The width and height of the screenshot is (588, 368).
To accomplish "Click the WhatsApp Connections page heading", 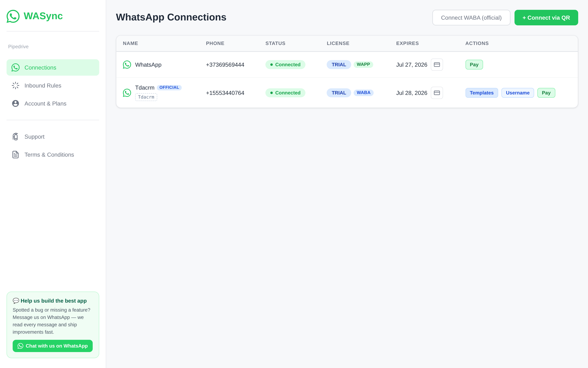I will [171, 17].
